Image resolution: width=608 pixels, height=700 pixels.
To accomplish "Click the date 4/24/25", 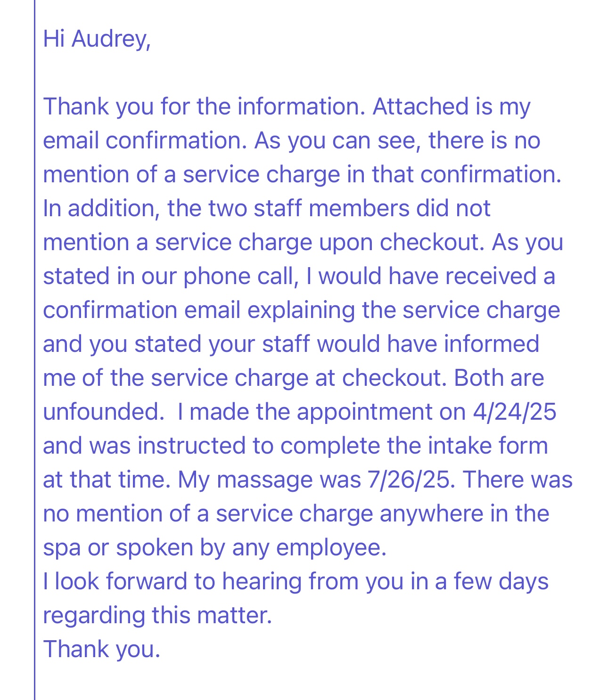I will pyautogui.click(x=514, y=412).
